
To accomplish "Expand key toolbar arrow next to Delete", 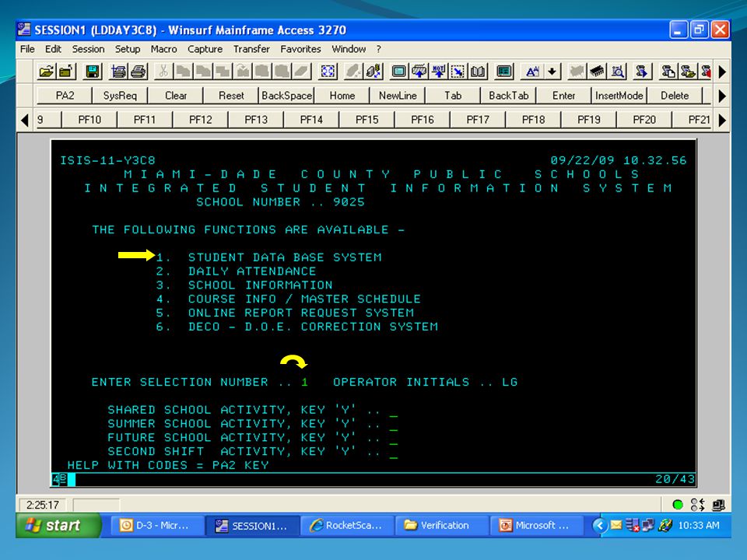I will pos(722,96).
